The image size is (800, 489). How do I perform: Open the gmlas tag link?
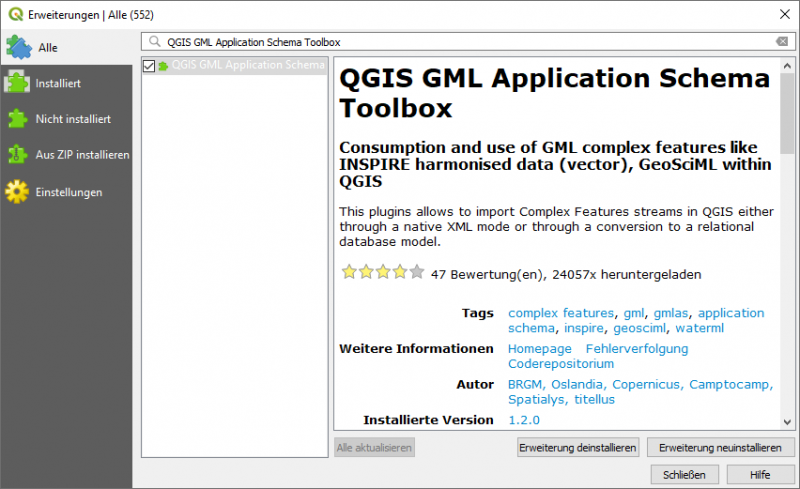click(671, 313)
